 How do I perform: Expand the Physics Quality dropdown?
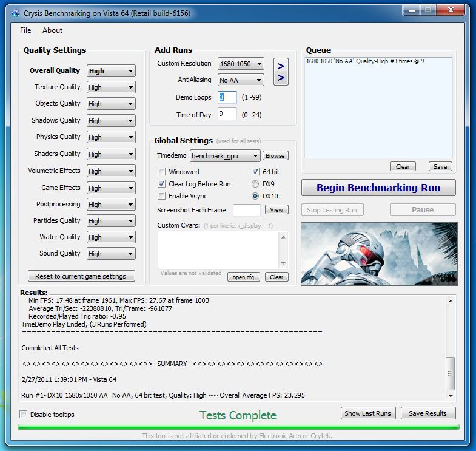tap(111, 137)
